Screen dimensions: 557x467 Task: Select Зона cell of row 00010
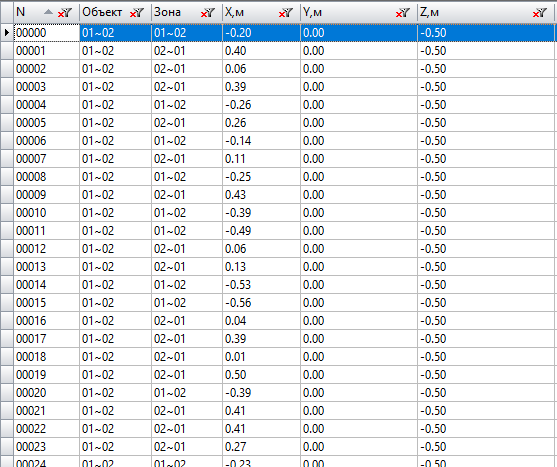(x=187, y=213)
